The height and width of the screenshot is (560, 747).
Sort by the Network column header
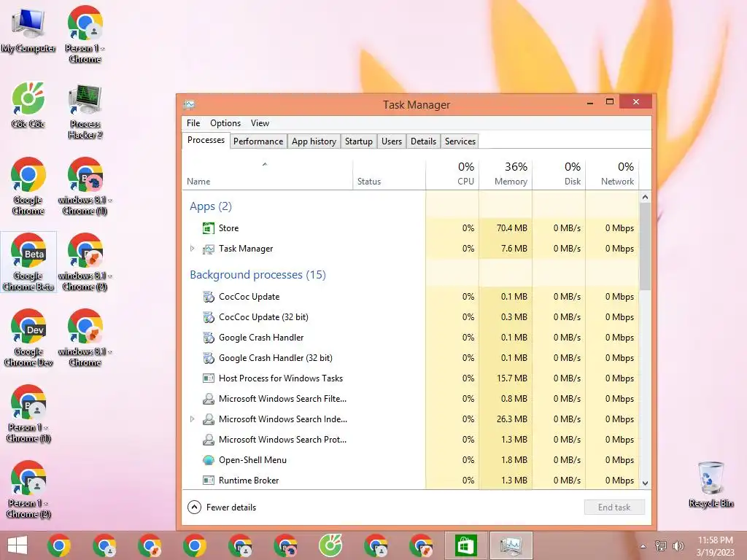click(612, 174)
